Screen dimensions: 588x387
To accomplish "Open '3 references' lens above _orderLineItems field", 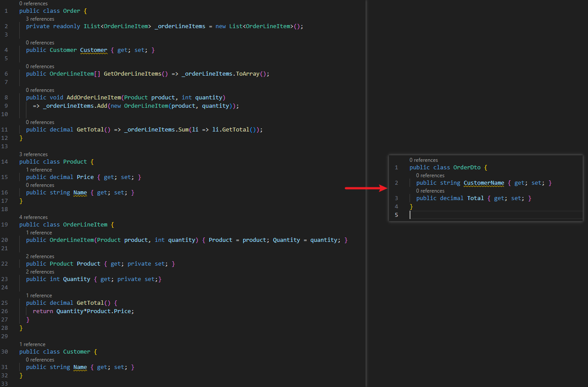I will (40, 19).
